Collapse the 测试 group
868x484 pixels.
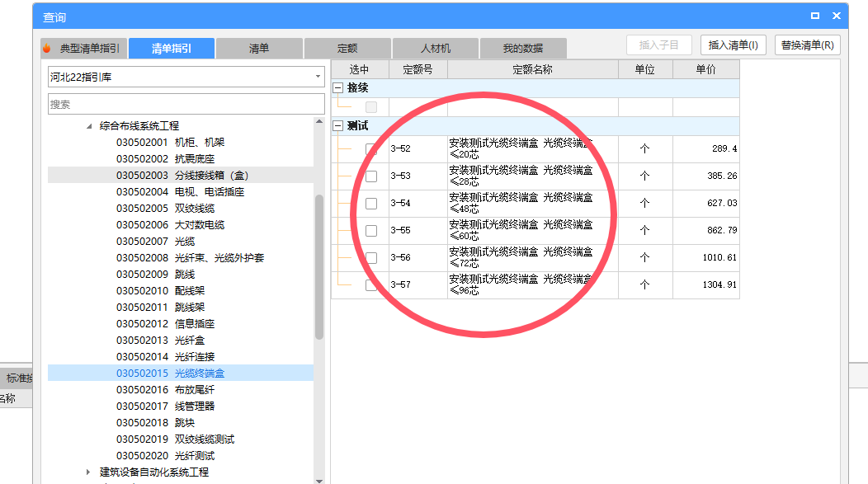(x=337, y=126)
